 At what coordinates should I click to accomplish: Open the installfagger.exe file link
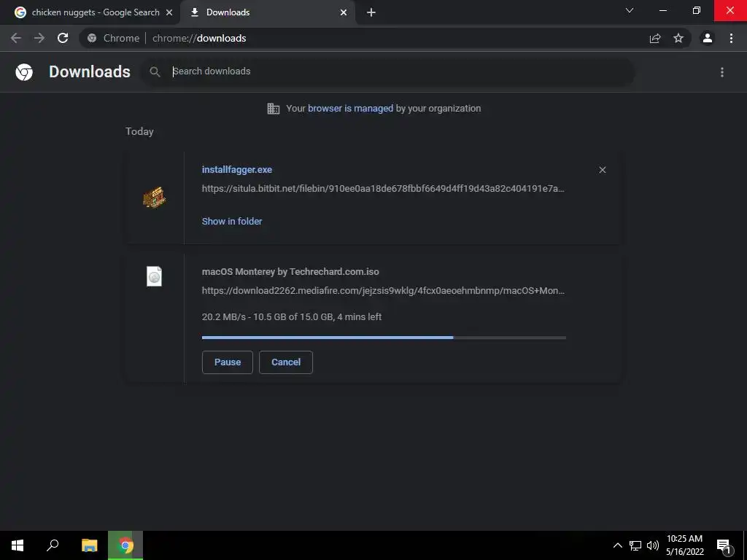(237, 169)
